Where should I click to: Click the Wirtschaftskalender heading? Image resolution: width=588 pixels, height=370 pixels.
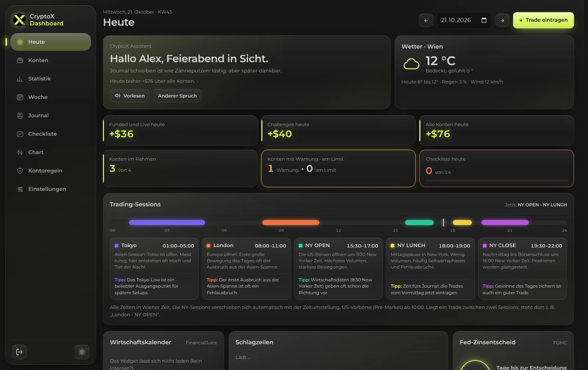(x=140, y=342)
